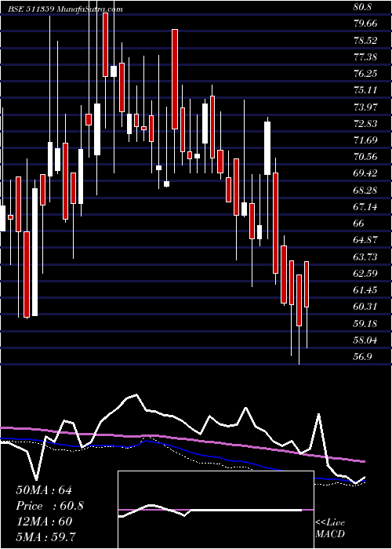The height and width of the screenshot is (549, 392).
Task: Click the BSE 511359 MunafaSutra.com title
Action: (x=65, y=9)
